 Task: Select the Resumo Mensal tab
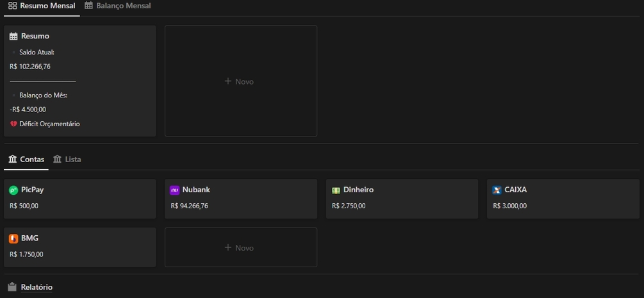[x=42, y=6]
